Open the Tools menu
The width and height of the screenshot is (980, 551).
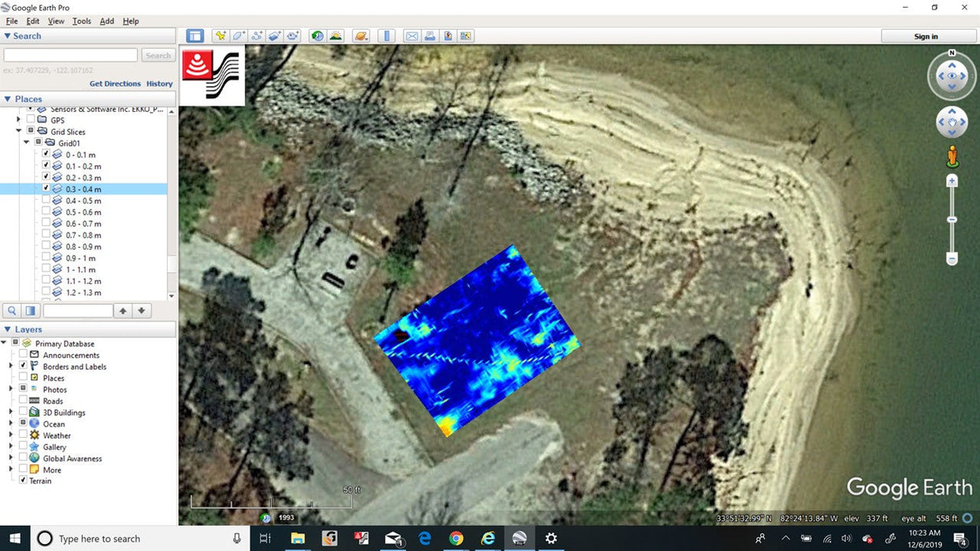click(82, 21)
